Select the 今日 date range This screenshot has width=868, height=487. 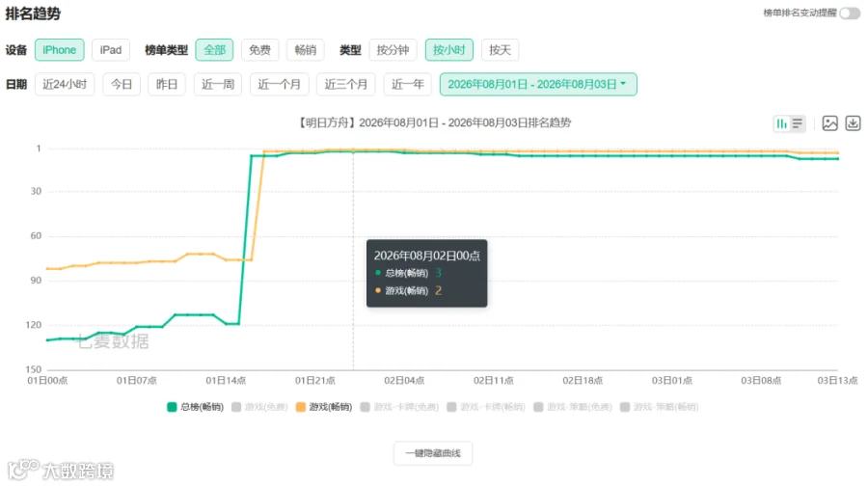click(x=122, y=84)
